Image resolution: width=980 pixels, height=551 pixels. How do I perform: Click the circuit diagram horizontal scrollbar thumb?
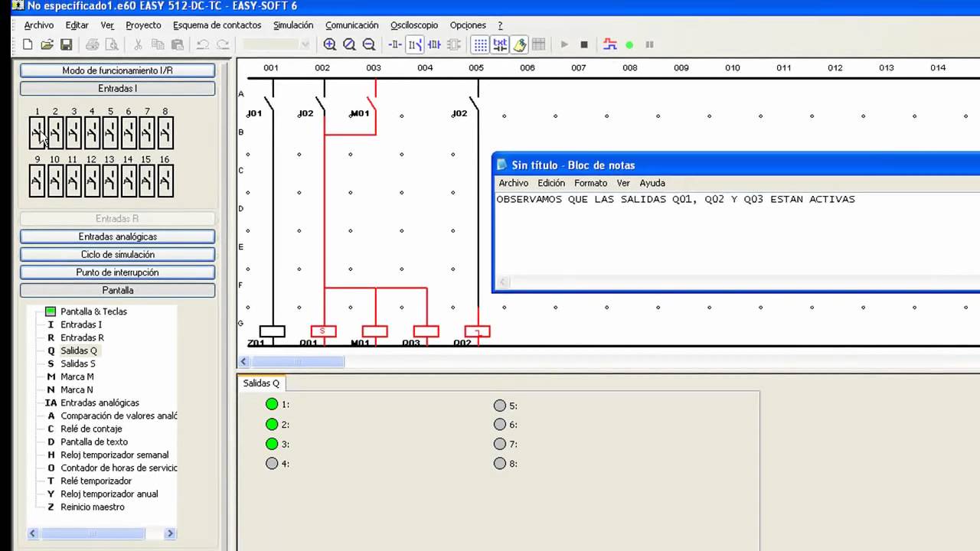297,361
